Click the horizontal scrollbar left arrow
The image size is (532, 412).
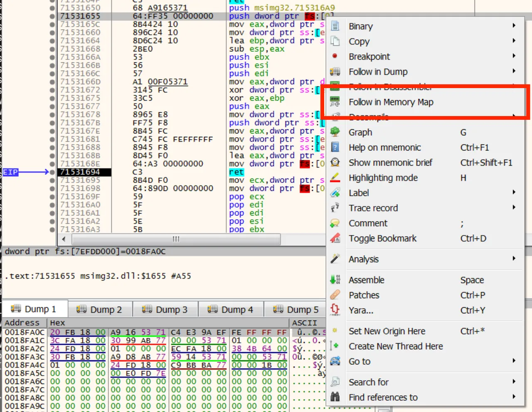(x=64, y=239)
